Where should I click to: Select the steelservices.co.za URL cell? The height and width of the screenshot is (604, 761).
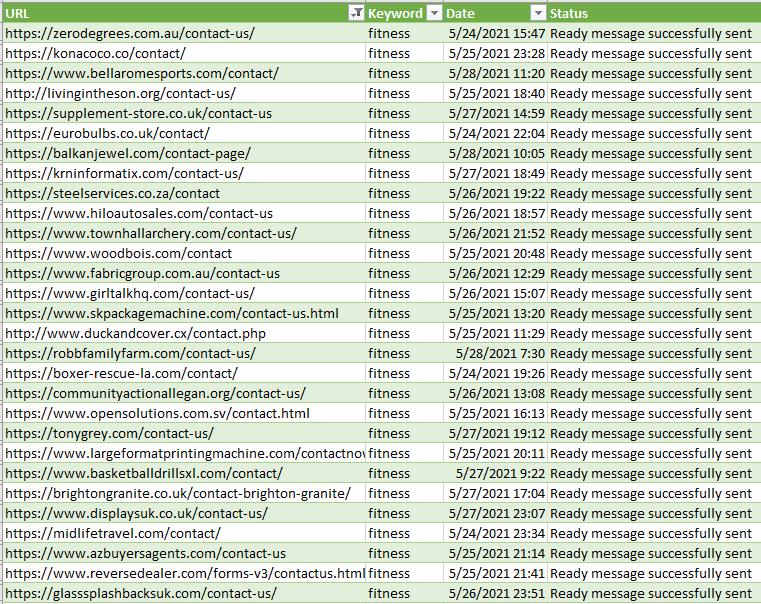pos(184,194)
